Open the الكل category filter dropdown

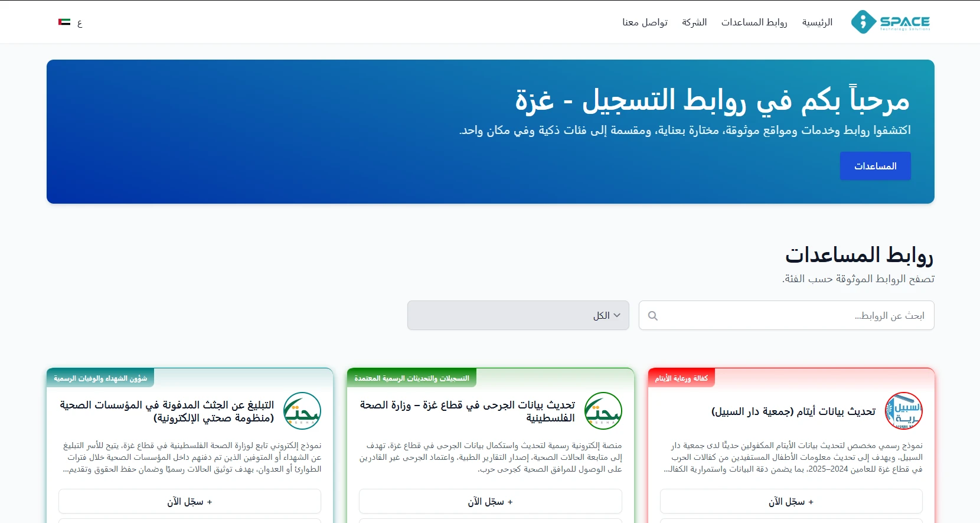(518, 315)
